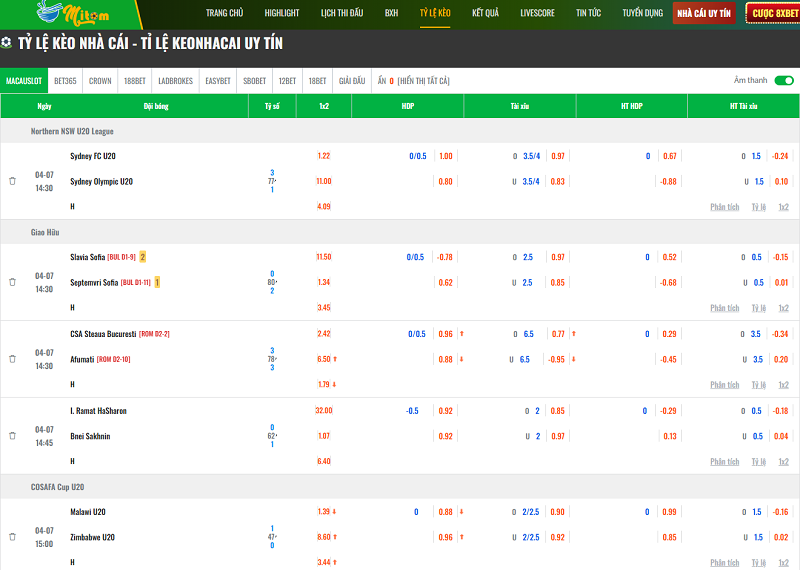The image size is (800, 570).
Task: Delete Slavia Sofia match row
Action: click(13, 282)
